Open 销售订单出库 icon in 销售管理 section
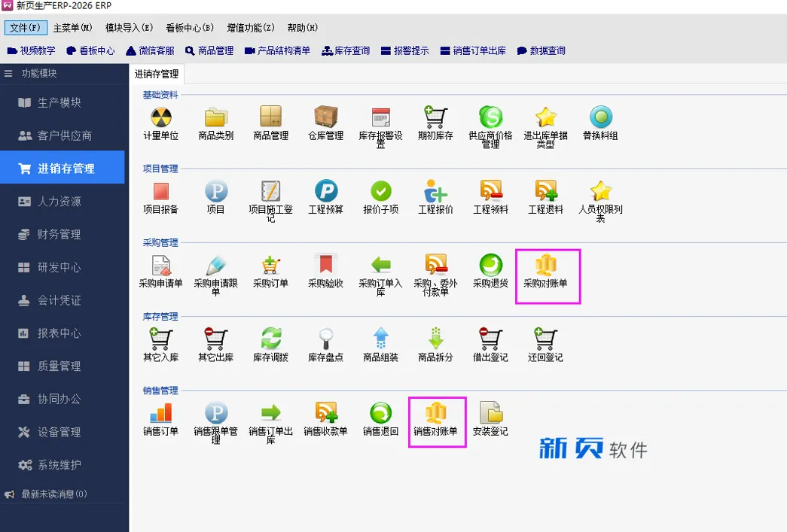This screenshot has height=532, width=787. [270, 412]
